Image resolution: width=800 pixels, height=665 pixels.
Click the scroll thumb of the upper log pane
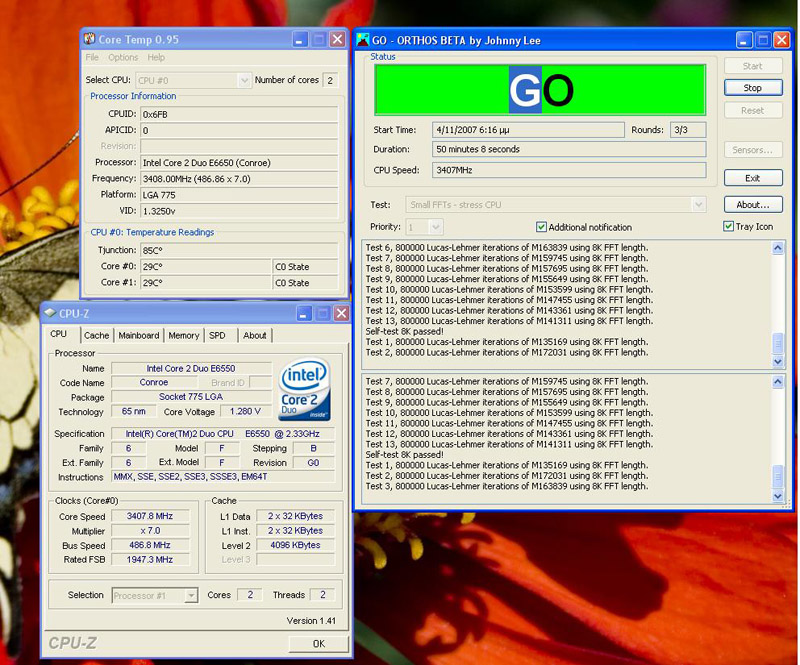(x=778, y=343)
